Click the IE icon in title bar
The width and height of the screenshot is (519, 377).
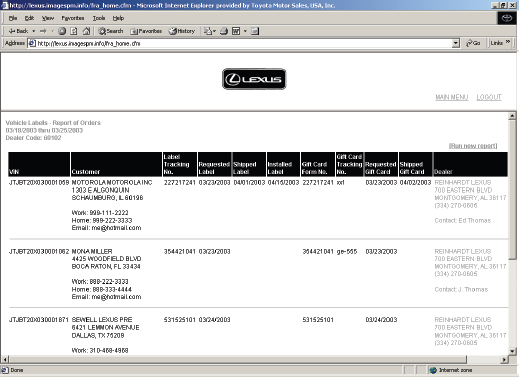coord(5,5)
